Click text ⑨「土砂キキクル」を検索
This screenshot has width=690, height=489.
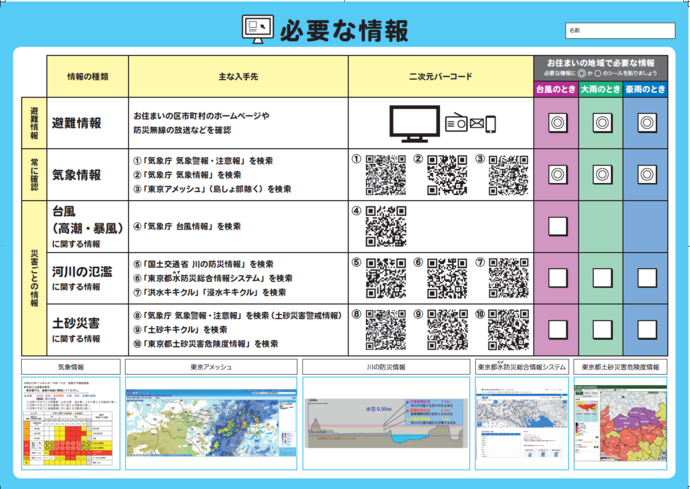tap(180, 330)
